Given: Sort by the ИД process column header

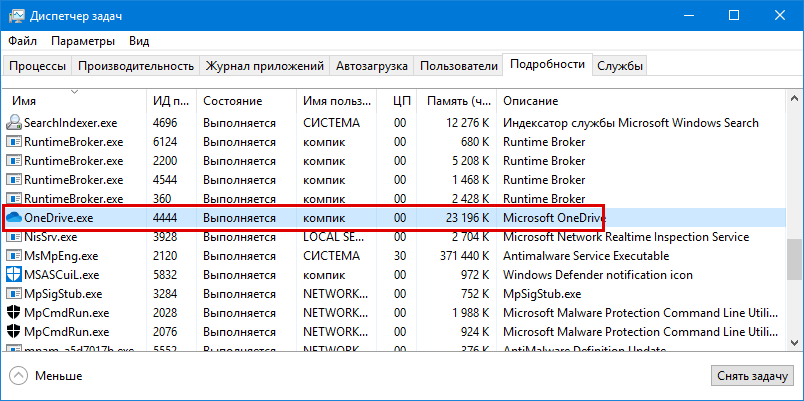Looking at the screenshot, I should click(172, 101).
